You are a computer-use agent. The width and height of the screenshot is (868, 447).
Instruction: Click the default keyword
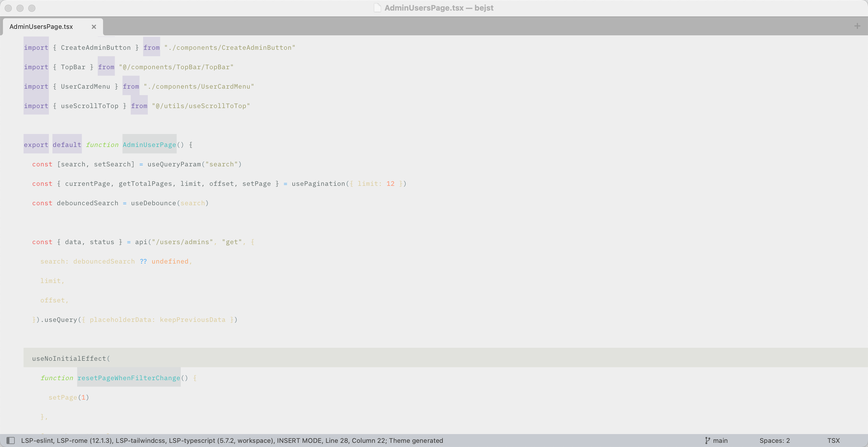click(x=67, y=145)
